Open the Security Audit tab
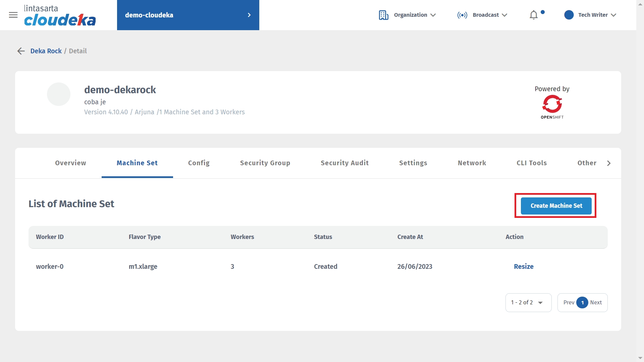644x362 pixels. click(x=344, y=163)
